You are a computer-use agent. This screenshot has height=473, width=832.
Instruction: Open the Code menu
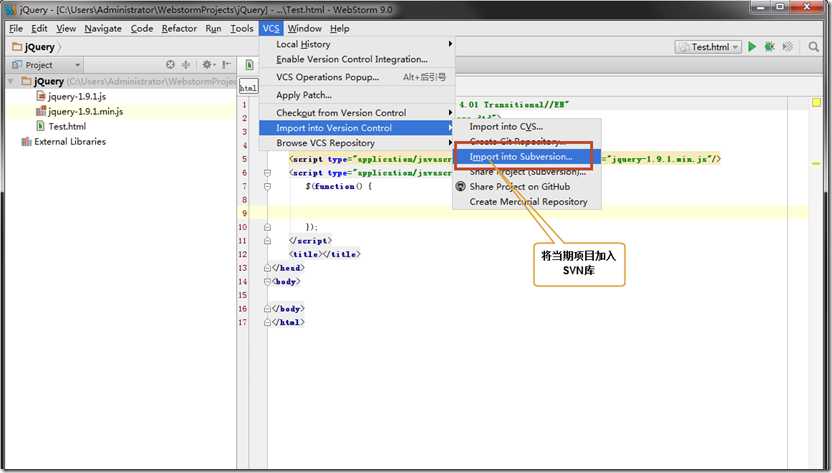(x=142, y=29)
